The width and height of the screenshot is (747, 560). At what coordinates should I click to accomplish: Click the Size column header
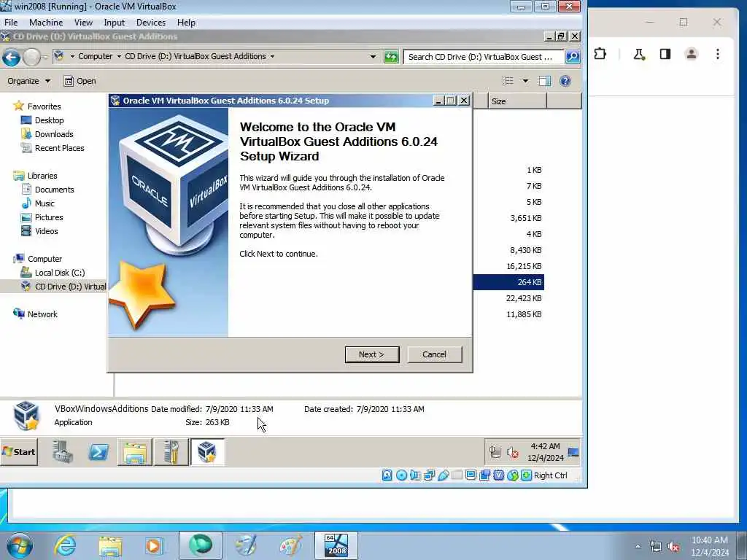click(x=517, y=101)
